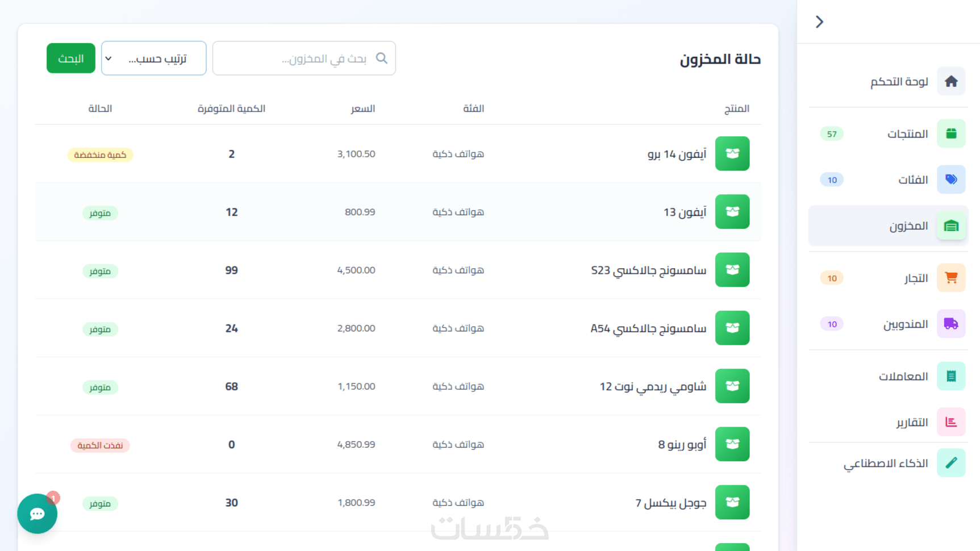Click the المنتج column header
The height and width of the screenshot is (551, 980).
[x=737, y=108]
